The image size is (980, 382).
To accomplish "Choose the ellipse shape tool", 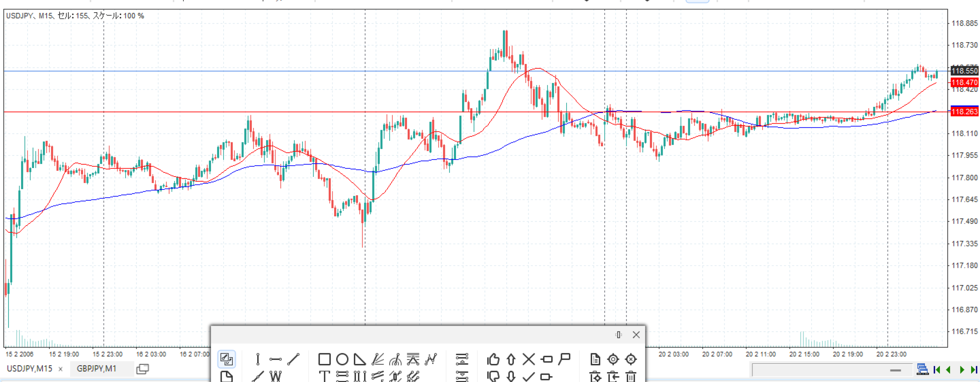I will tap(342, 359).
